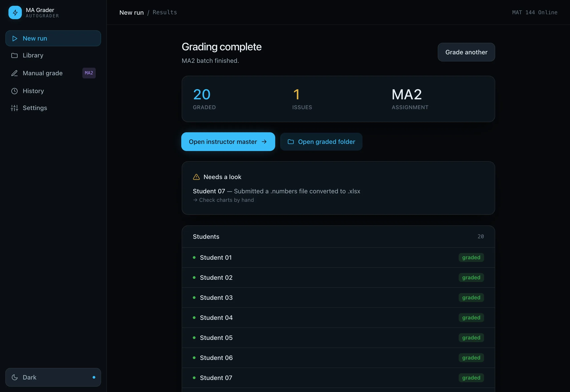Select New run in the sidebar

[x=53, y=38]
